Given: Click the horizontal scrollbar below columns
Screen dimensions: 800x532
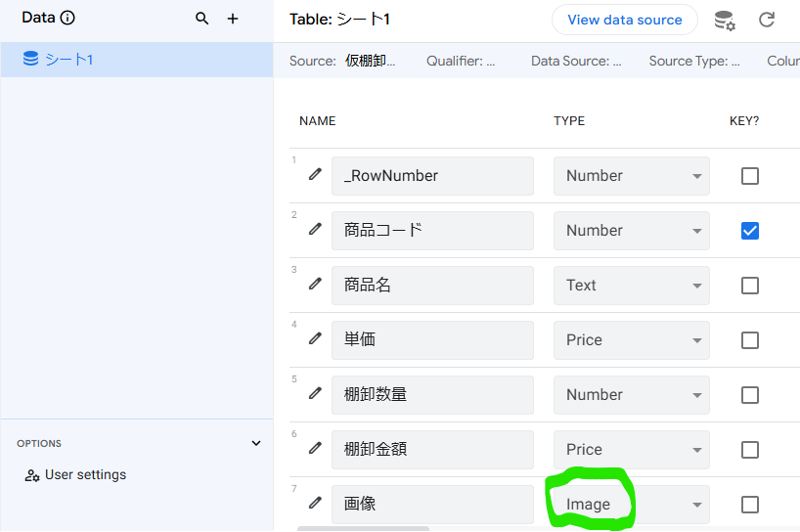Looking at the screenshot, I should (x=363, y=529).
